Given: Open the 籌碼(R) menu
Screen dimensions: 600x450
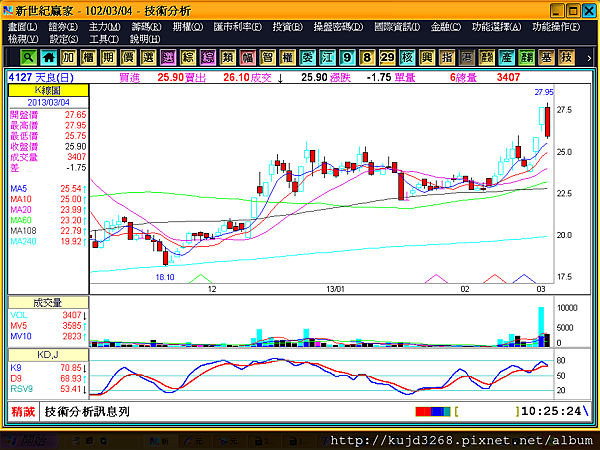Looking at the screenshot, I should tap(146, 27).
